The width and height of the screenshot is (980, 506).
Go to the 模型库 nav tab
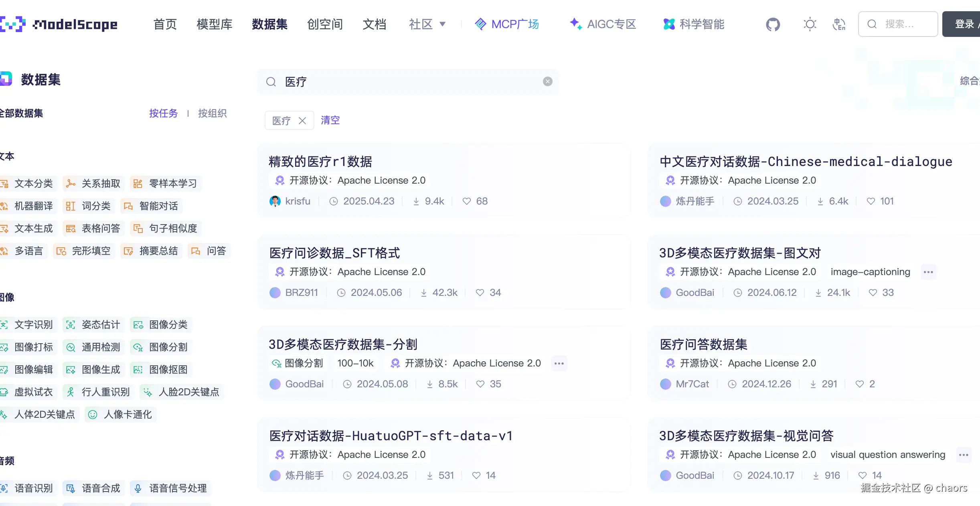pos(215,24)
